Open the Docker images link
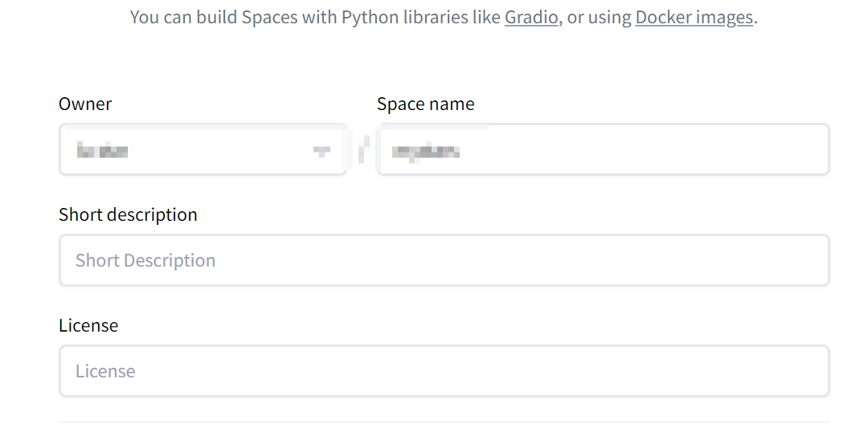Image resolution: width=868 pixels, height=440 pixels. point(694,18)
